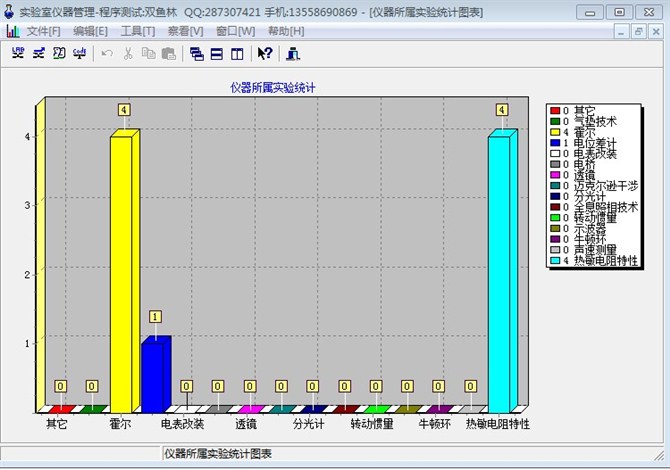
Task: Open the 文件[F] menu
Action: coord(44,31)
